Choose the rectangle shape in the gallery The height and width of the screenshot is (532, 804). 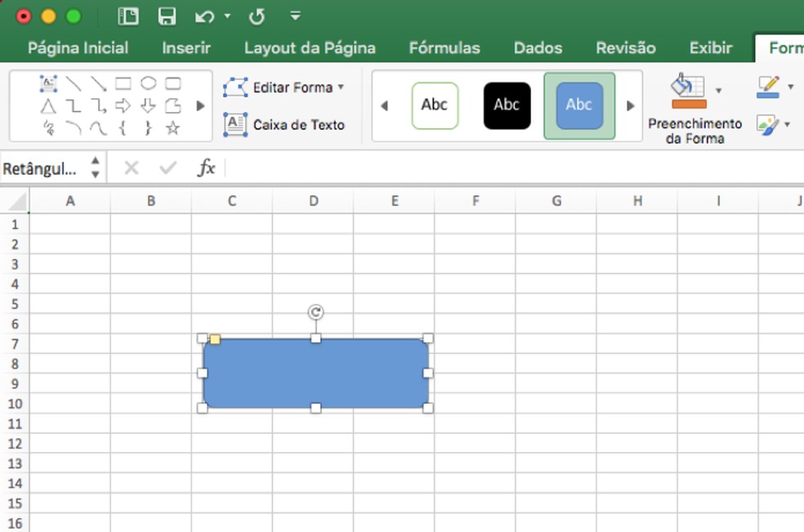(123, 83)
